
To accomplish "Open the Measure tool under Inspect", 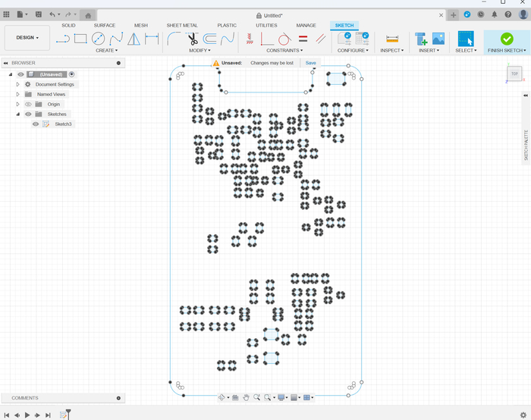I will click(x=392, y=39).
